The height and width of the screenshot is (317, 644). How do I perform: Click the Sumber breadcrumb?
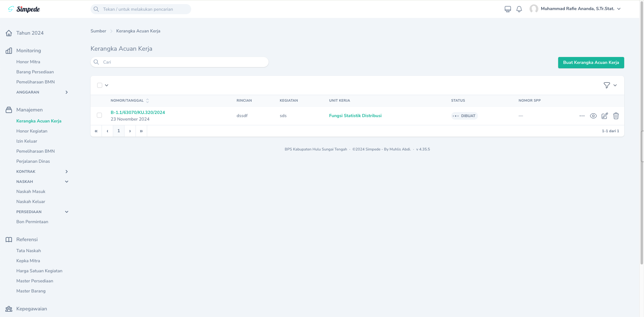[98, 31]
